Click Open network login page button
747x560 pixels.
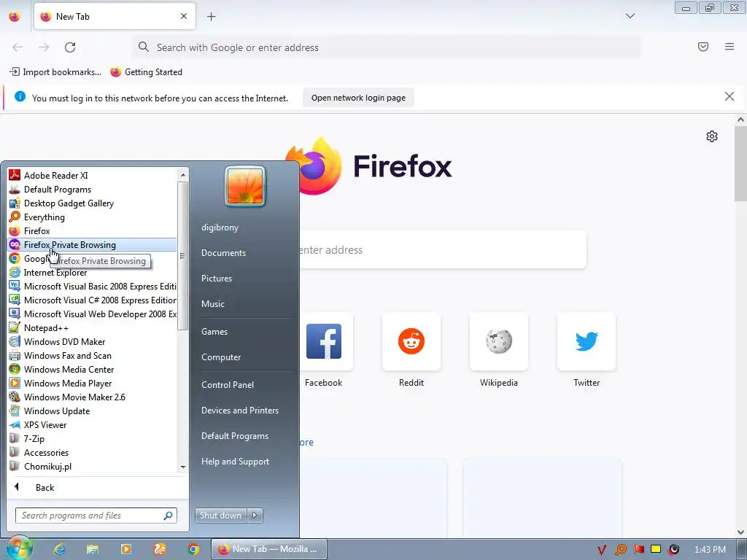pos(358,98)
